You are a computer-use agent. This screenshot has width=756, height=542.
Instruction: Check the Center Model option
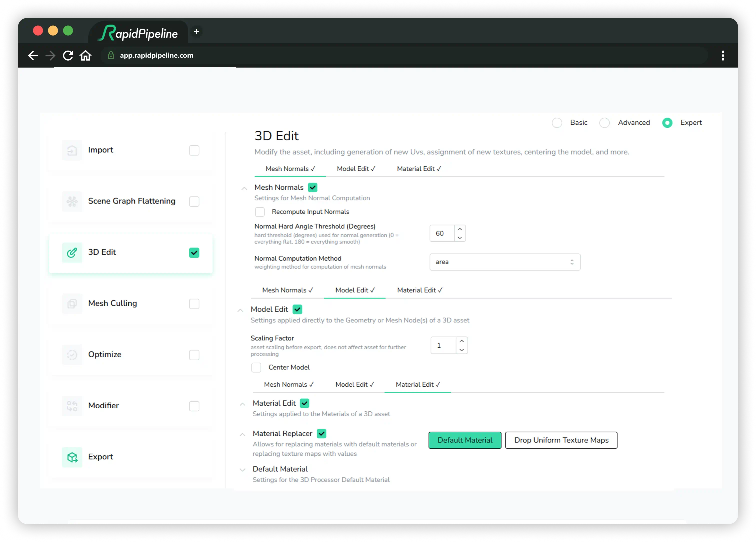click(x=256, y=367)
